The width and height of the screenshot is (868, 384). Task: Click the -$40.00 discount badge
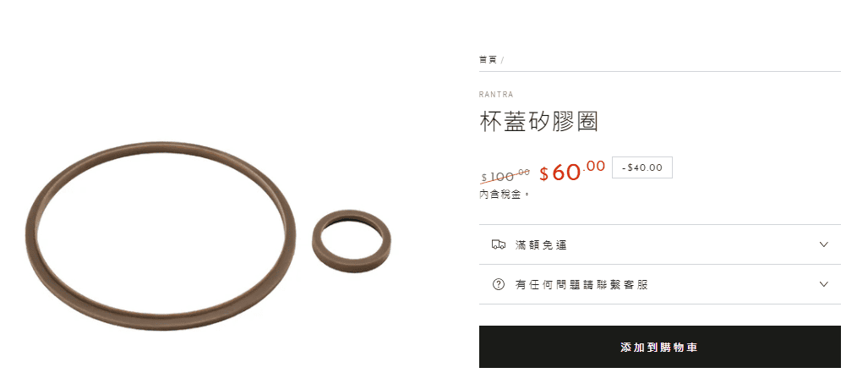(x=642, y=168)
